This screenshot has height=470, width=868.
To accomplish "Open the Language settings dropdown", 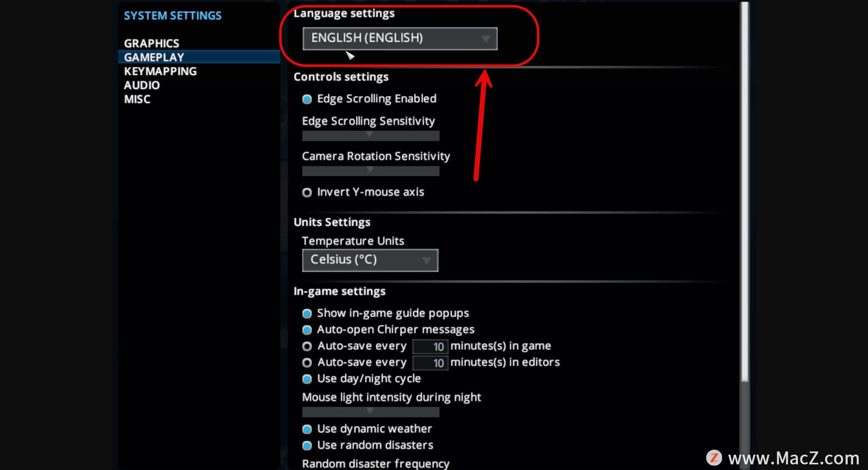I will [x=399, y=38].
